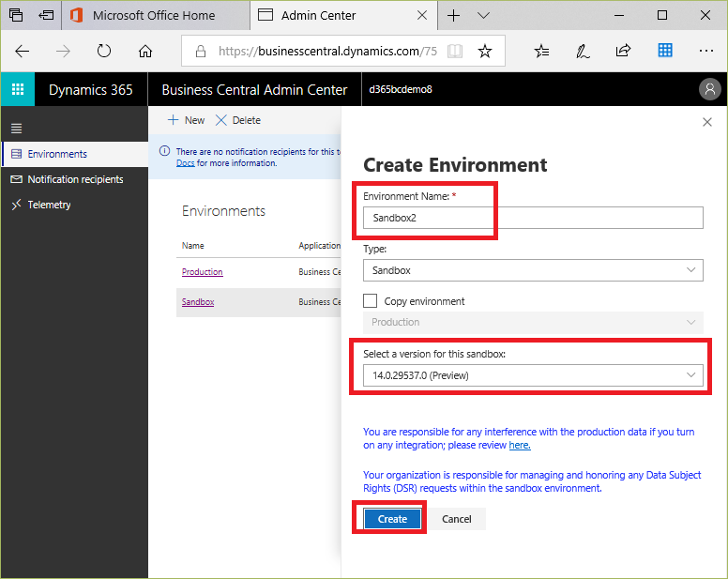Open Notification recipients in sidebar
Screen dimensions: 728x579
click(x=75, y=179)
